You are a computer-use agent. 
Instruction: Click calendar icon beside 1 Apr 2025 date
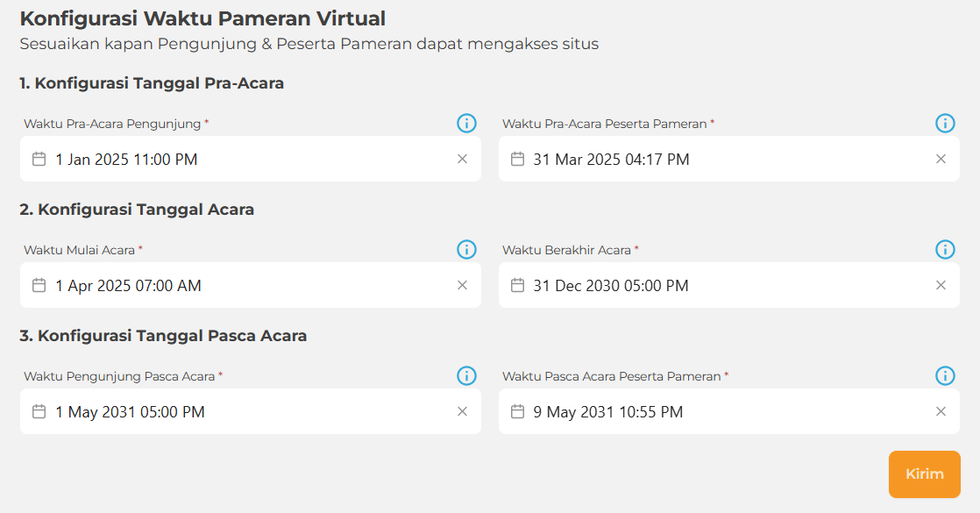[x=39, y=285]
